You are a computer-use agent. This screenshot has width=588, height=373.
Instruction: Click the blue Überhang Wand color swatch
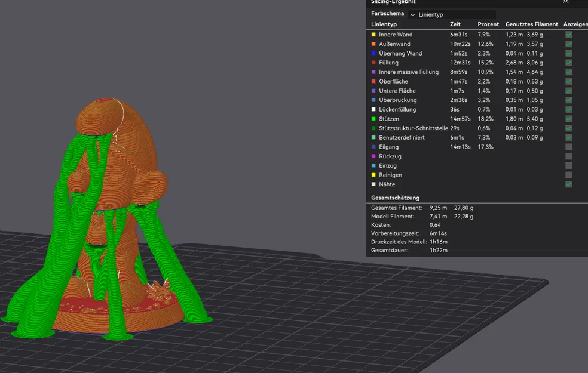tap(375, 53)
